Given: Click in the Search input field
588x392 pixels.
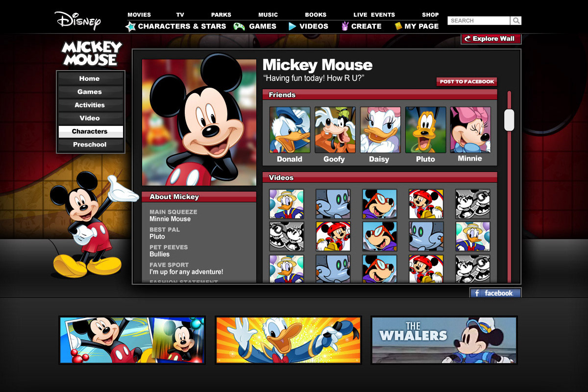Looking at the screenshot, I should coord(479,21).
